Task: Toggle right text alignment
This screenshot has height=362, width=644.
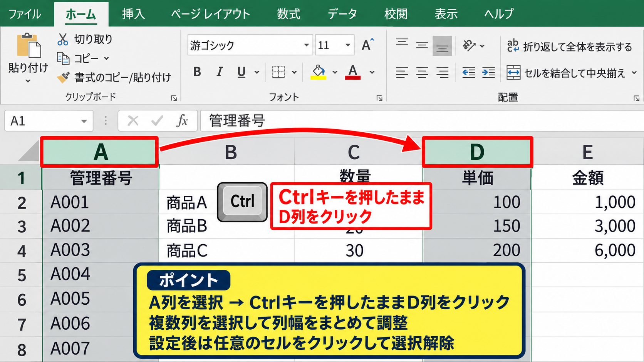Action: pyautogui.click(x=442, y=72)
